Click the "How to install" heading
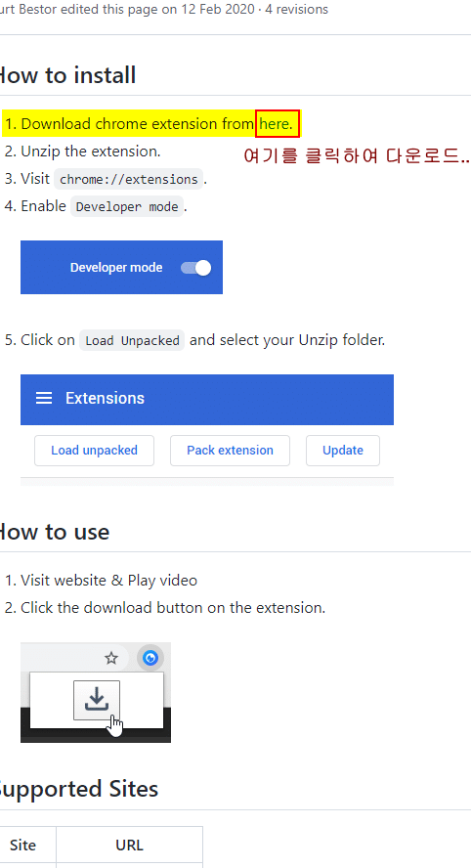Image resolution: width=471 pixels, height=868 pixels. pyautogui.click(x=67, y=75)
